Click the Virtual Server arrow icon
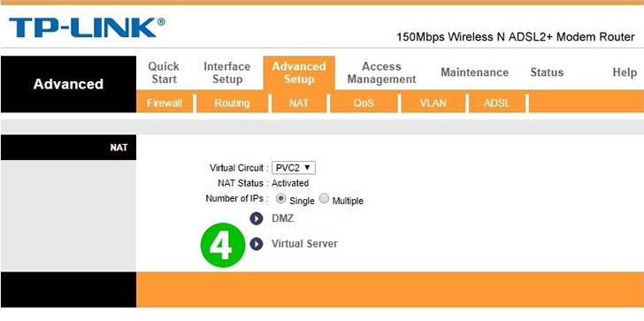The image size is (644, 321). point(257,244)
